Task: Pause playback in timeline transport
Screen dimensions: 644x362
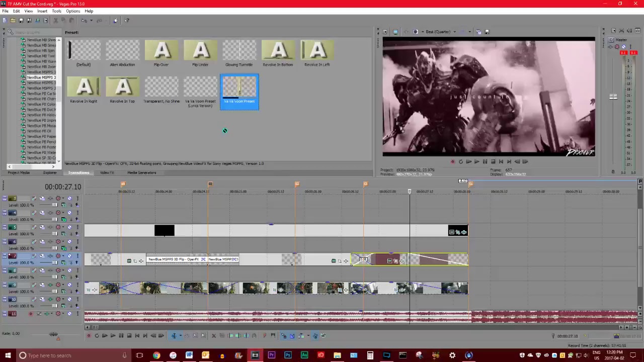Action: (x=121, y=336)
